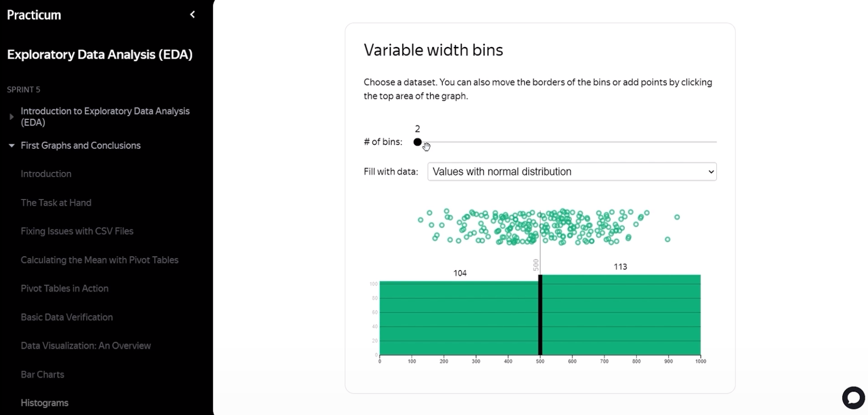Open the chat support bubble icon
868x415 pixels.
point(853,398)
